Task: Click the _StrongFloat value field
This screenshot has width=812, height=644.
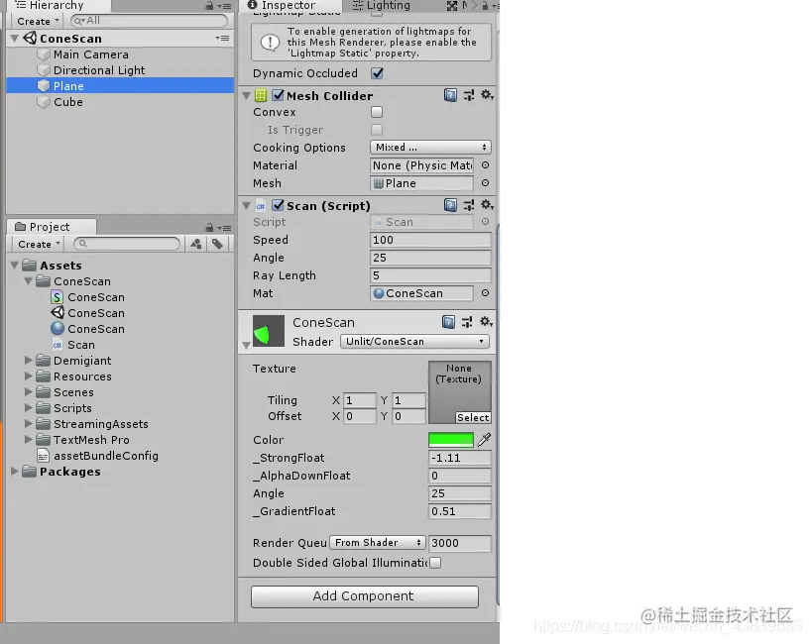Action: coord(460,458)
